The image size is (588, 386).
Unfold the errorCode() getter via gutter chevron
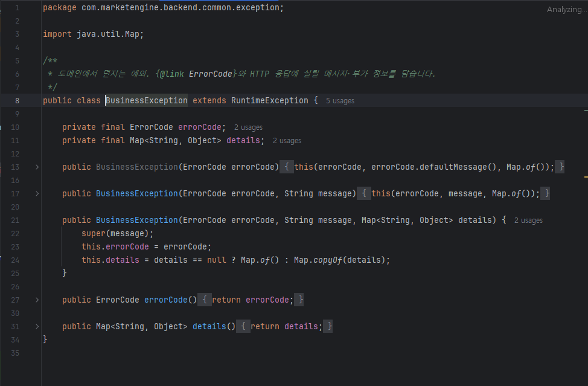click(37, 300)
